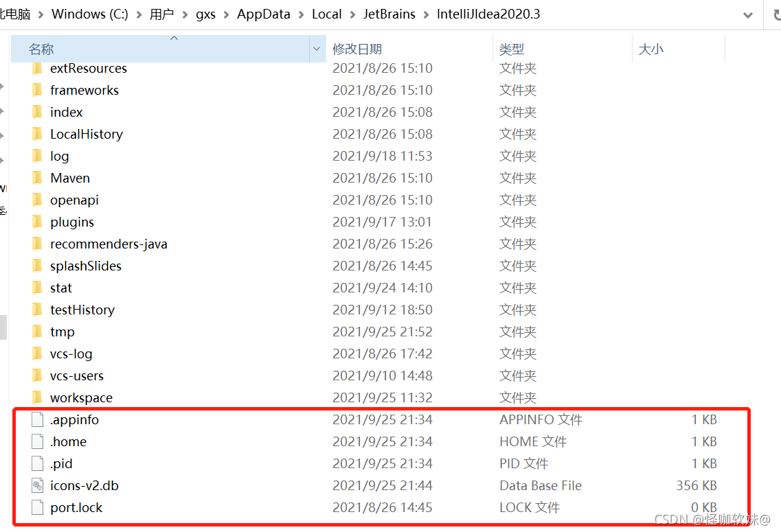Click the vcs-users folder icon
The height and width of the screenshot is (532, 781).
point(37,375)
